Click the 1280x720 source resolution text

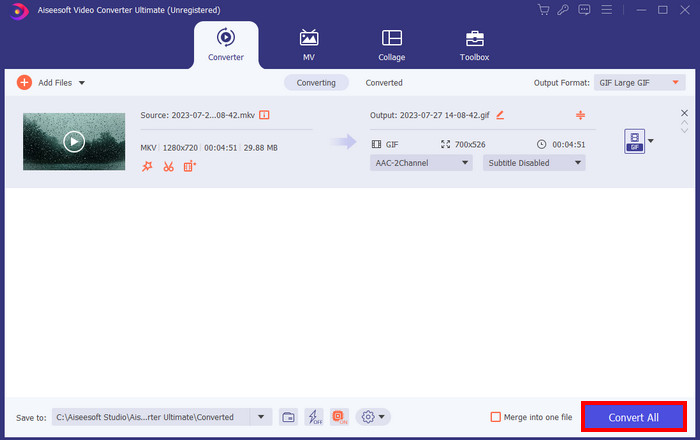coord(180,148)
